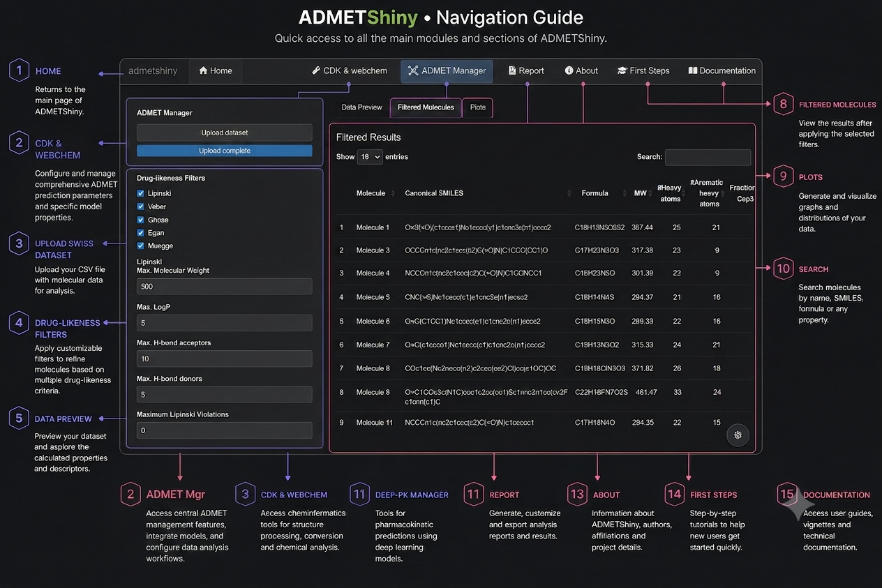Click the Max. LogP input field
Screen dimensions: 882x588
pyautogui.click(x=225, y=323)
